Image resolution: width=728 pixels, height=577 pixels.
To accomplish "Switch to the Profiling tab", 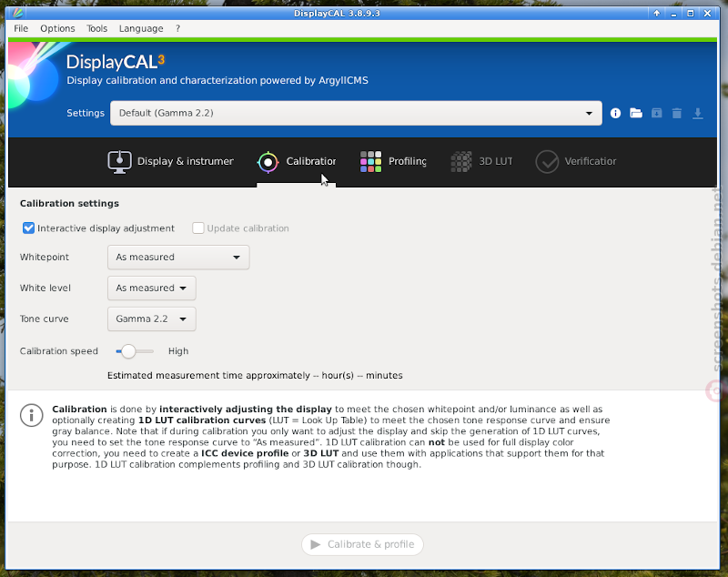I will pyautogui.click(x=393, y=162).
